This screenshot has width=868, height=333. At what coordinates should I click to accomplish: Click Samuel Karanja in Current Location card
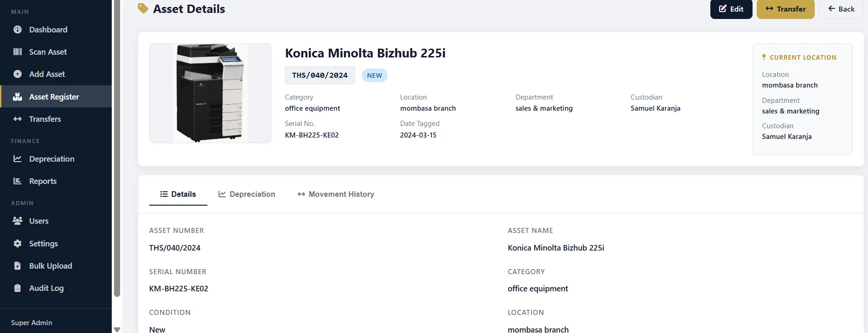tap(787, 137)
